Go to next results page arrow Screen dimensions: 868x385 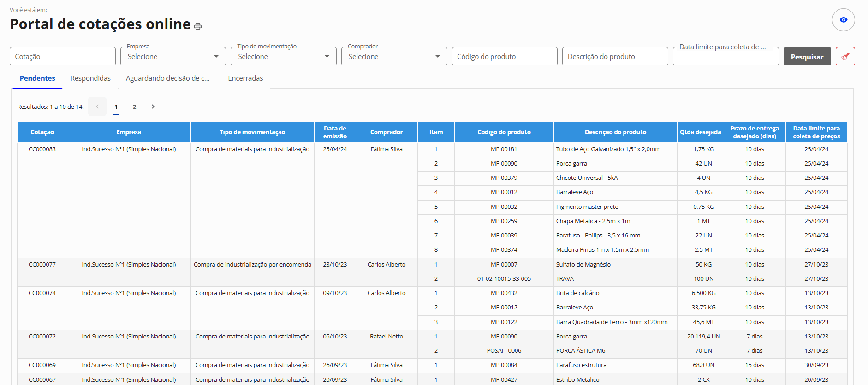tap(153, 107)
